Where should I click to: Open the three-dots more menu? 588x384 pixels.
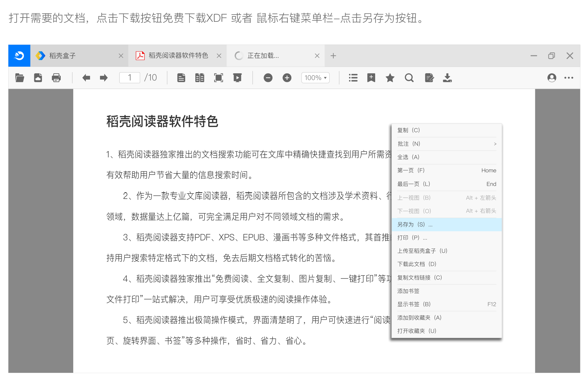[569, 78]
